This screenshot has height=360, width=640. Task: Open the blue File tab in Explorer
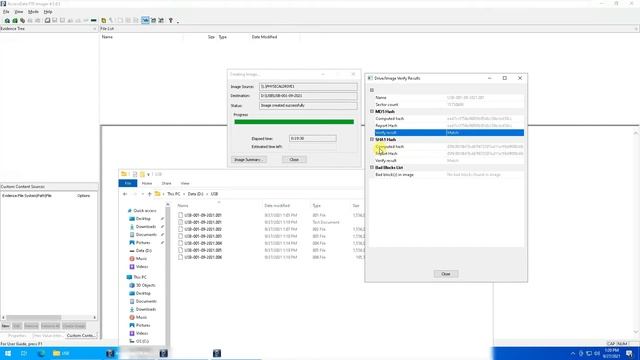(x=128, y=183)
